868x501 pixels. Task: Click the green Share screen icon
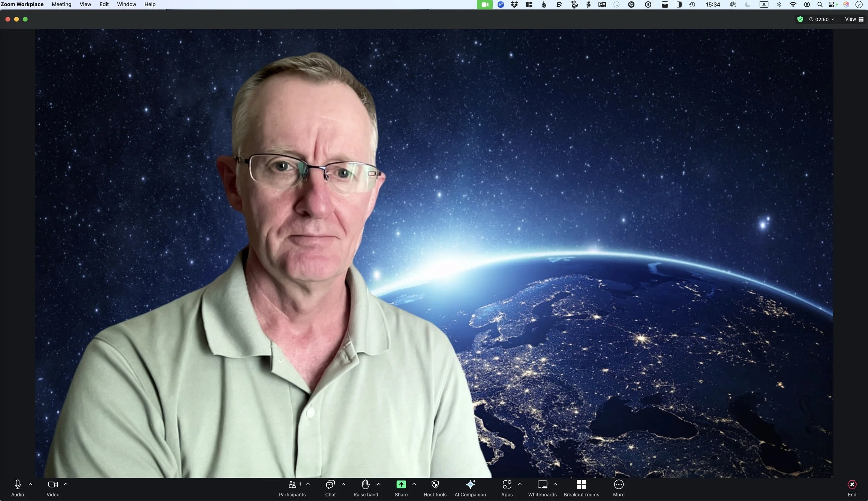point(401,484)
